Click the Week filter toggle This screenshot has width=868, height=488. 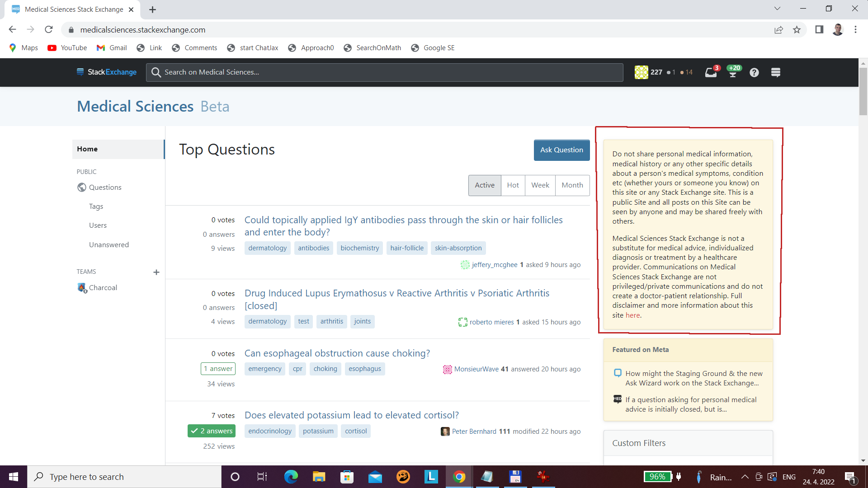[x=540, y=185]
